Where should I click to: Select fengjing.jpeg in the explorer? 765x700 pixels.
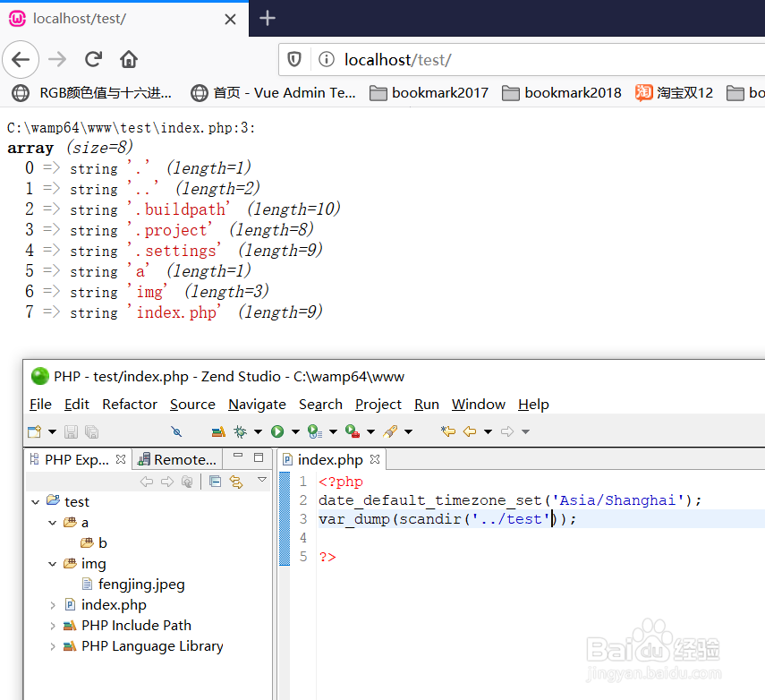click(133, 585)
